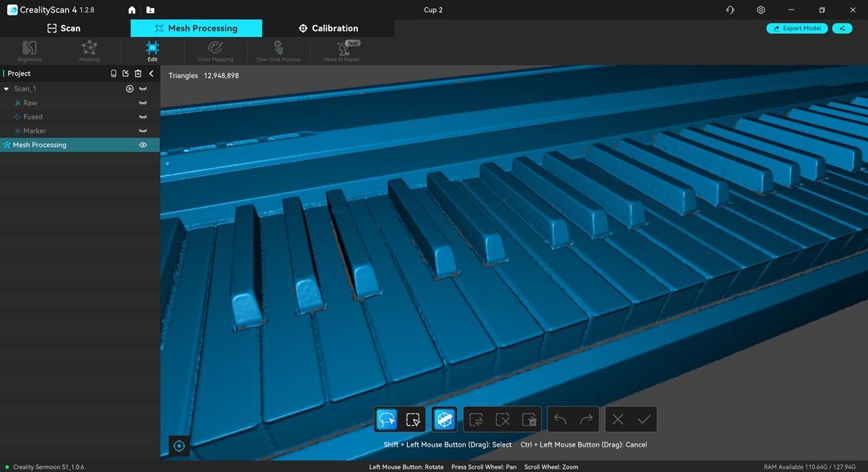Hide the Mesh Processing layer
This screenshot has height=472, width=868.
142,145
